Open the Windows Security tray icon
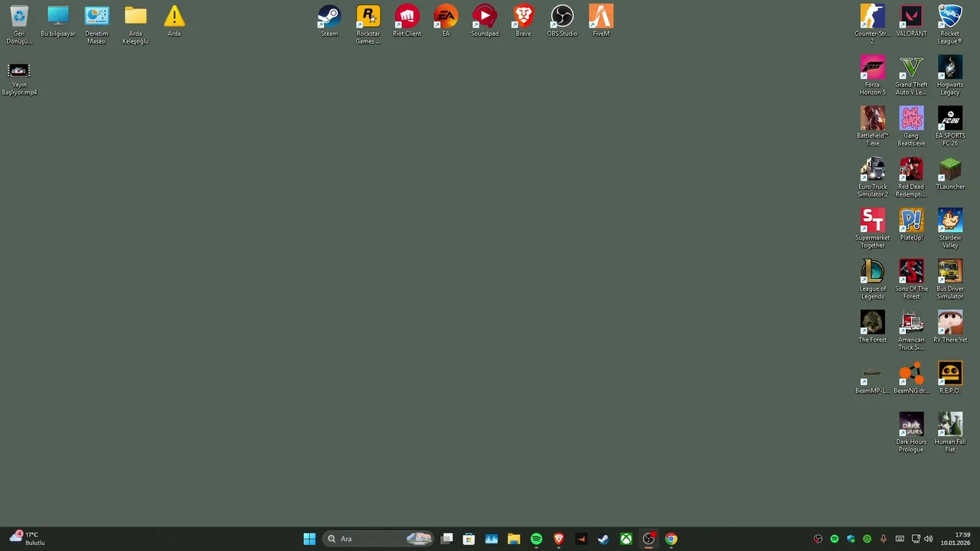This screenshot has width=980, height=551. click(851, 539)
